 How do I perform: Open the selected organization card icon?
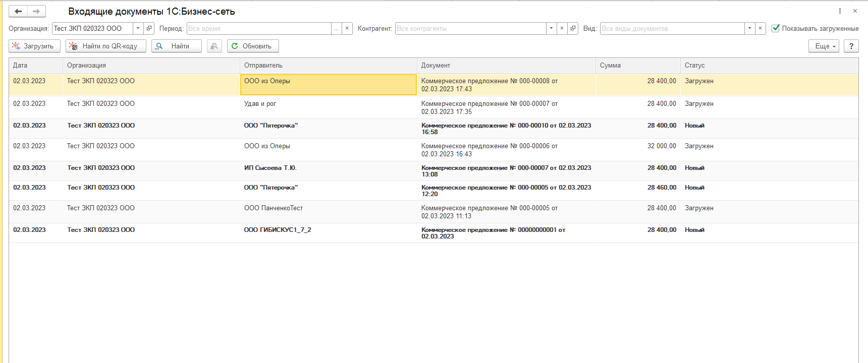pyautogui.click(x=149, y=28)
